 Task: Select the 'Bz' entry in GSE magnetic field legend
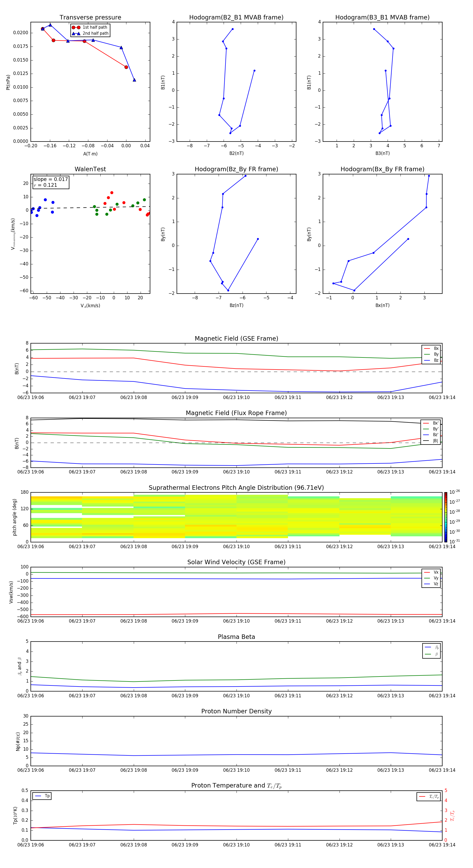[x=431, y=360]
